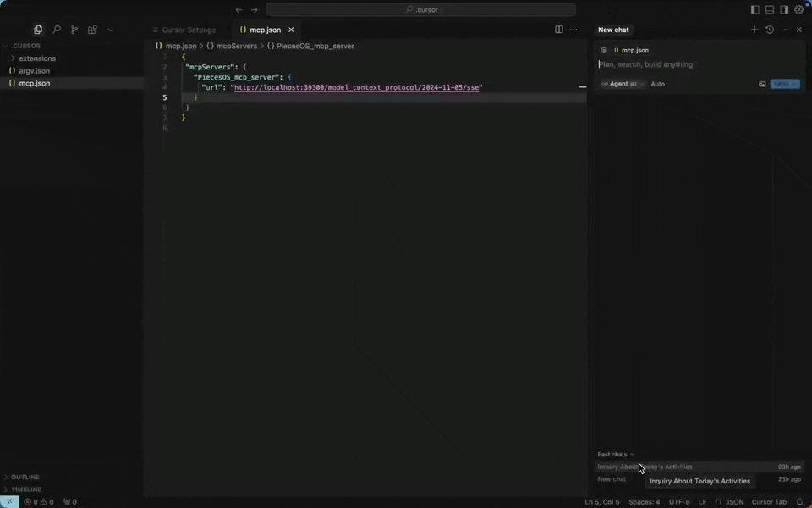
Task: Open notifications bell in status bar
Action: click(x=799, y=502)
